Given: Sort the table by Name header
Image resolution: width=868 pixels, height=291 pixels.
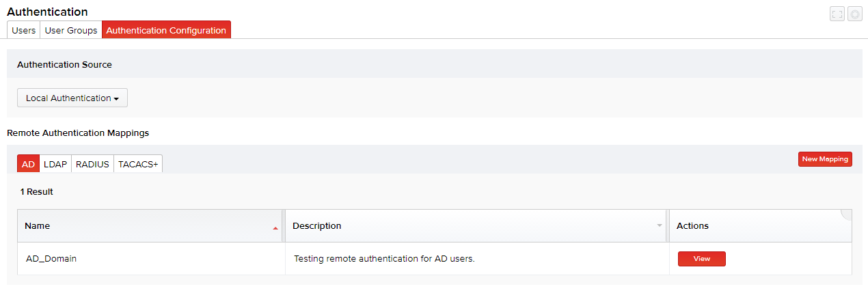Looking at the screenshot, I should 38,226.
